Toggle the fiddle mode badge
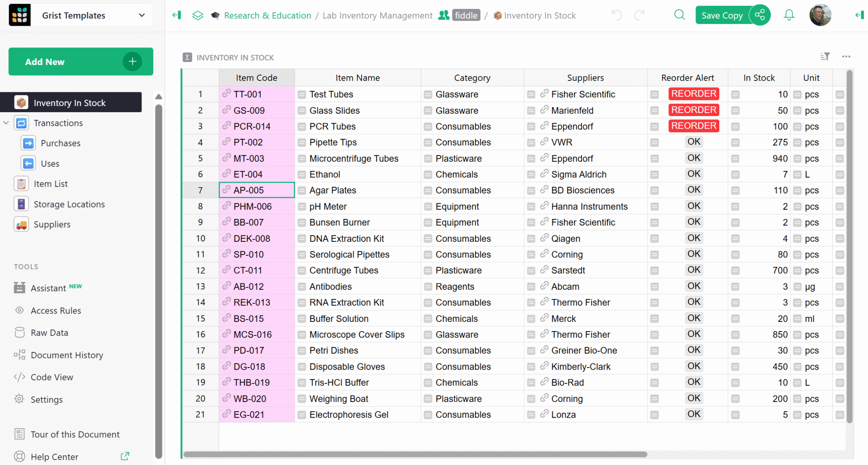This screenshot has height=465, width=868. 466,15
